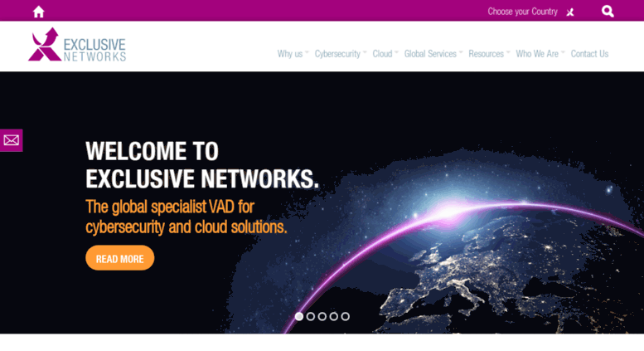Click the orange READ MORE button
This screenshot has height=351, width=644.
pyautogui.click(x=120, y=258)
